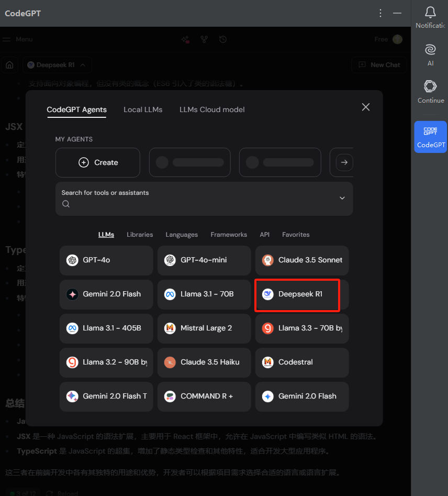This screenshot has height=496, width=448.
Task: Switch to LLMs Cloud model tab
Action: 212,110
